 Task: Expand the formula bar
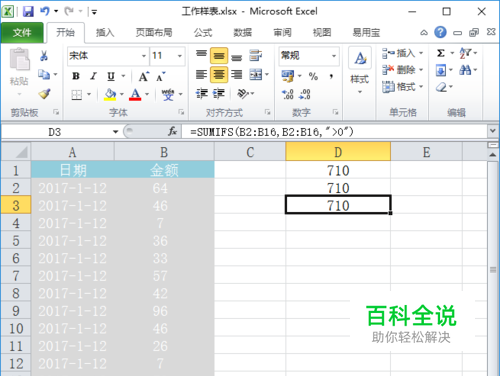[x=493, y=131]
